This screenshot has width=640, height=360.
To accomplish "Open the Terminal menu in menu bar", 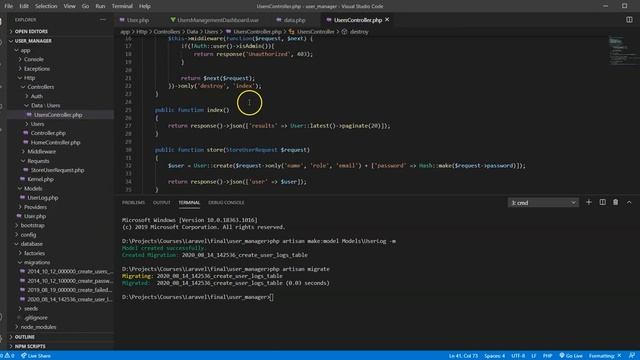I will (x=122, y=6).
